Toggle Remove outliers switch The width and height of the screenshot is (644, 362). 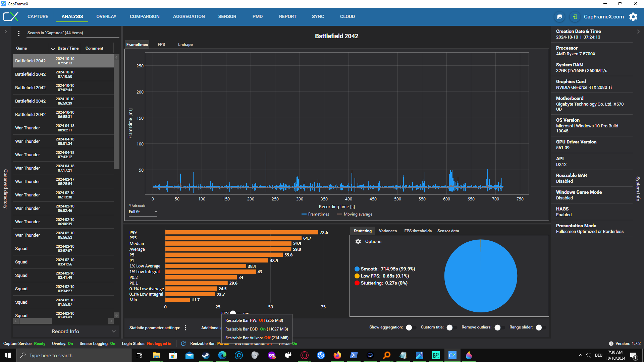[499, 327]
